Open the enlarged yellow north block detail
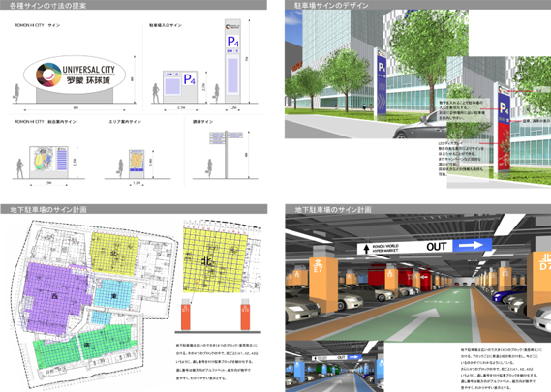This screenshot has width=551, height=392. click(x=215, y=258)
